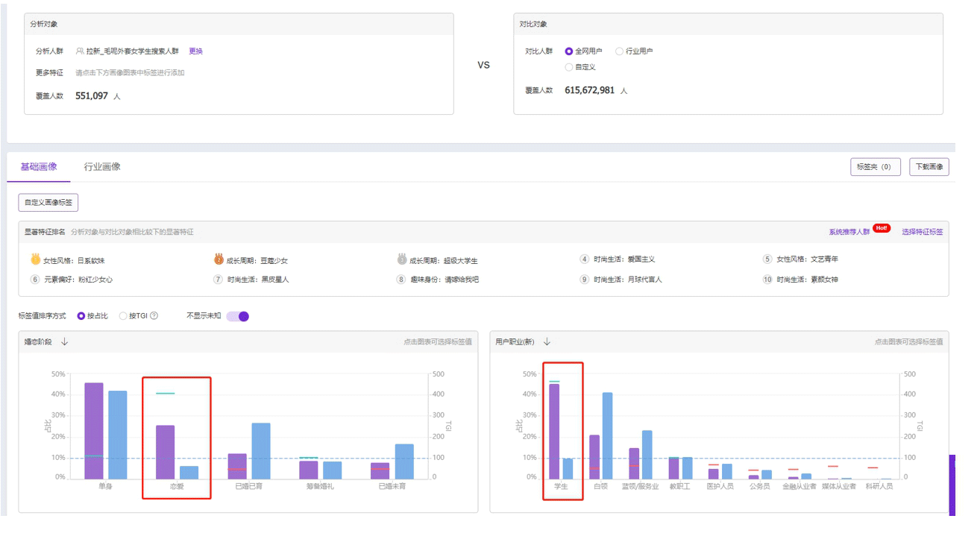Expand the 用户职业(新) chart down arrow
The image size is (980, 548).
tap(547, 342)
